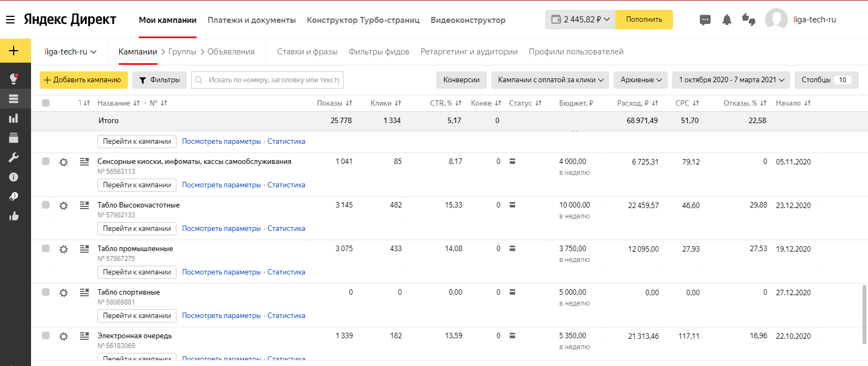Click the notifications bell icon

point(727,20)
